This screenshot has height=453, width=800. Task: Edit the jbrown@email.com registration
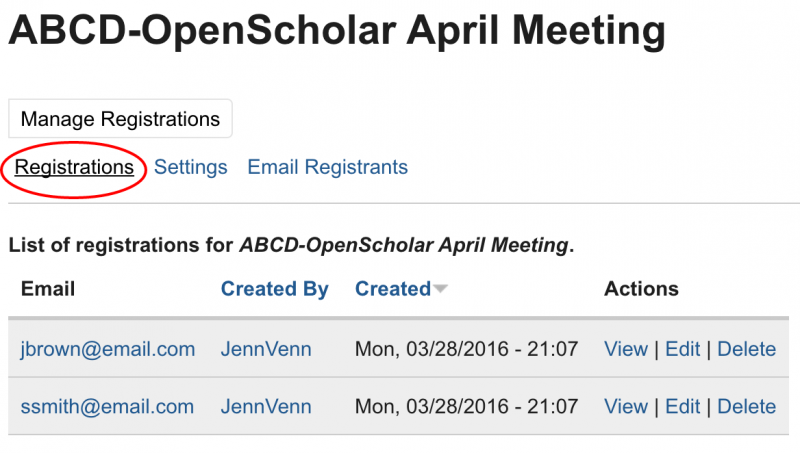683,349
